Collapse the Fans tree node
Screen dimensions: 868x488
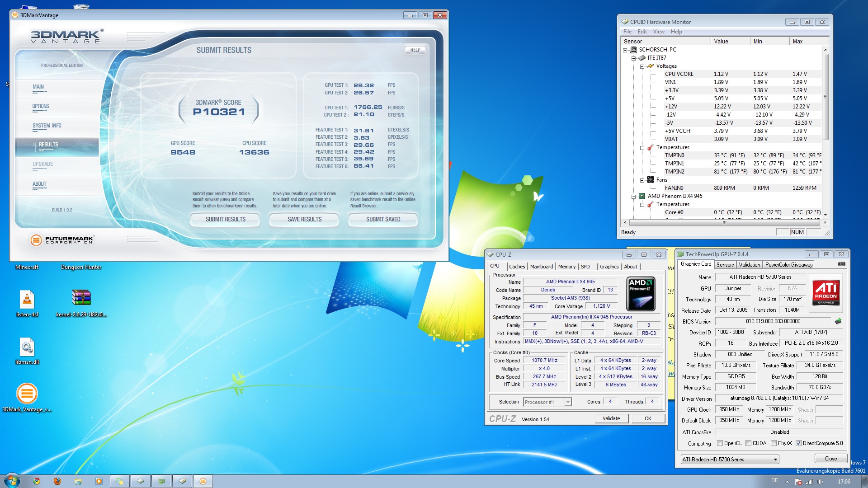(x=642, y=180)
